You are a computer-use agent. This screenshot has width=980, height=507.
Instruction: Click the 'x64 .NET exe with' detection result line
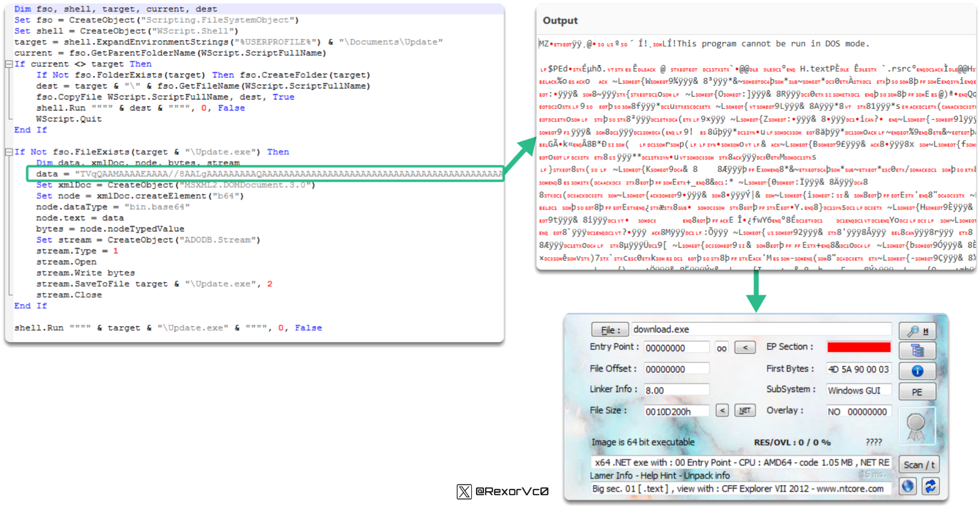(x=741, y=462)
